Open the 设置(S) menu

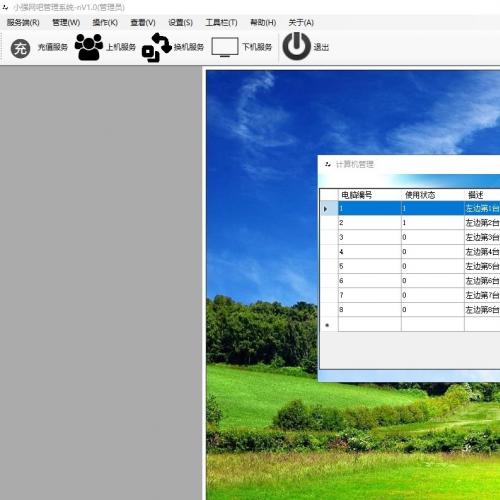[x=180, y=23]
